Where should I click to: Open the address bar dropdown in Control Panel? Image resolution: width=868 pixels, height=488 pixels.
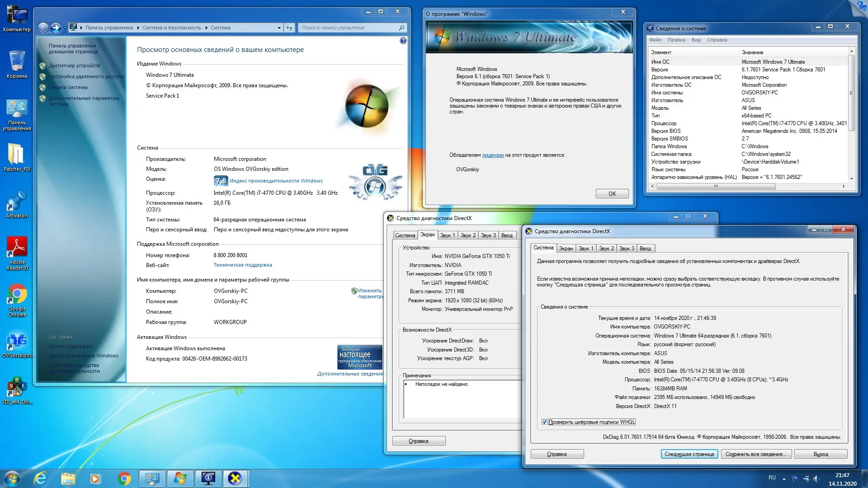278,28
